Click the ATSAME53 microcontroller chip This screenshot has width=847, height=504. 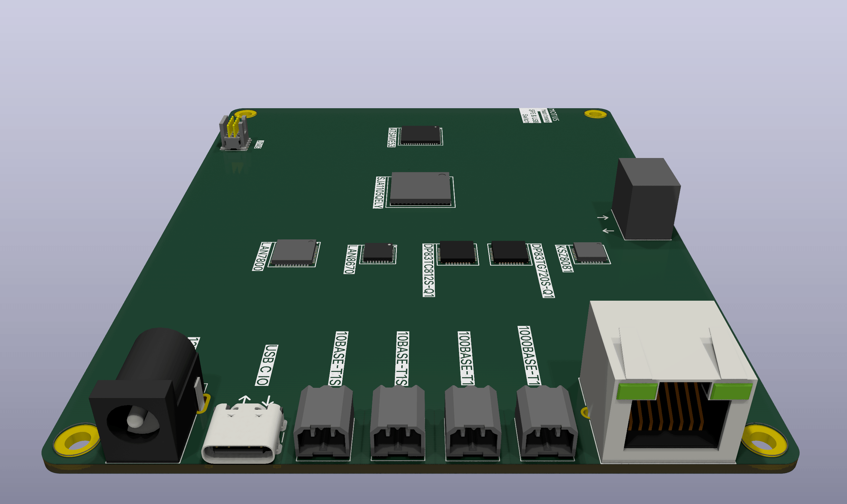(420, 134)
